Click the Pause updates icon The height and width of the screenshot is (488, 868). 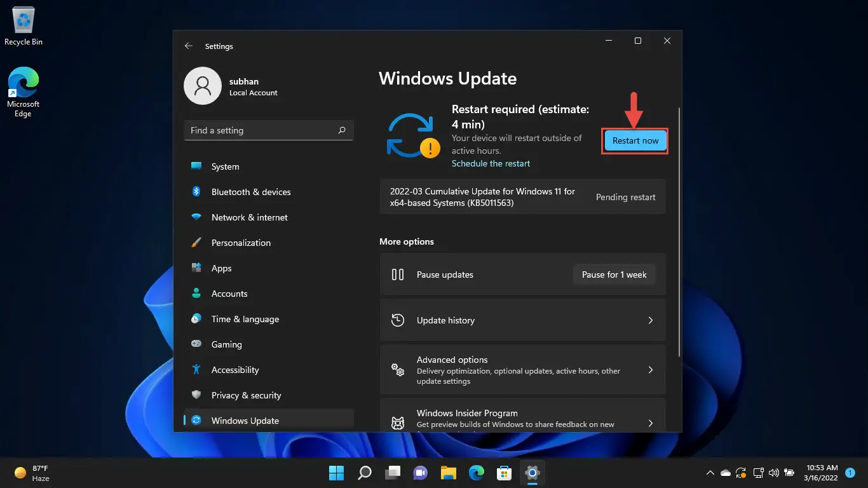point(398,274)
